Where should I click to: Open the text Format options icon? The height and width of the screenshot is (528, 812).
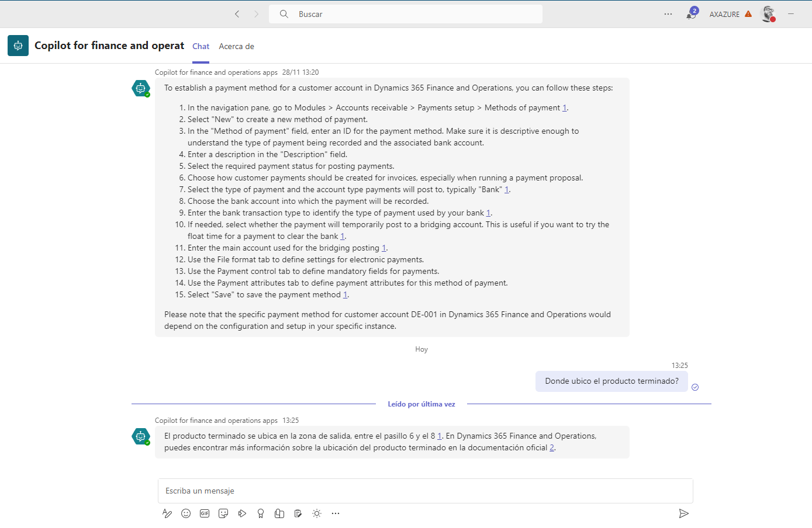(167, 513)
